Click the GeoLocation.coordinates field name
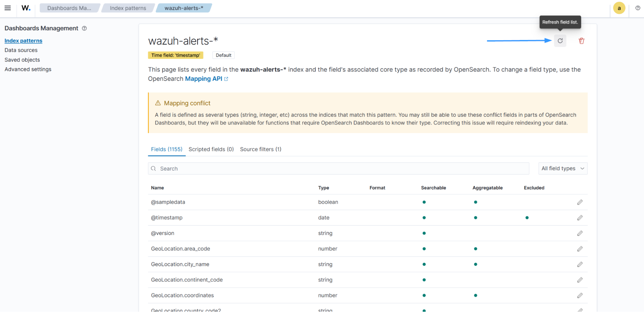This screenshot has width=644, height=312. (182, 295)
